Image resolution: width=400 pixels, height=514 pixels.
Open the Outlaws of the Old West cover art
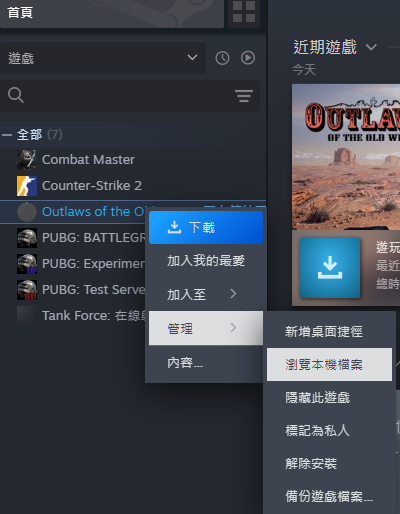tap(346, 157)
